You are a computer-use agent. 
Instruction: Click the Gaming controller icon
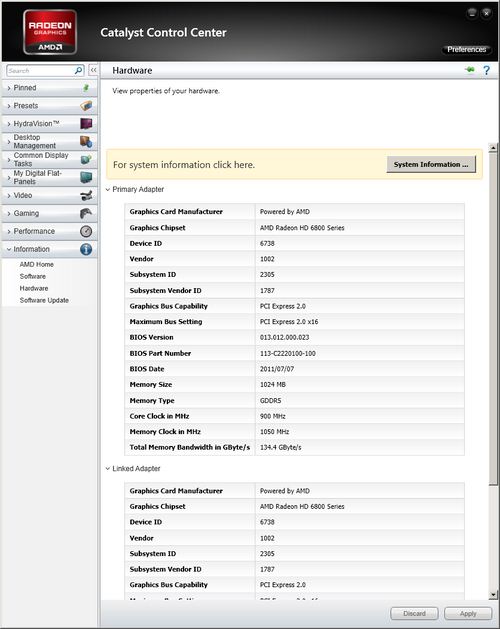[x=86, y=213]
